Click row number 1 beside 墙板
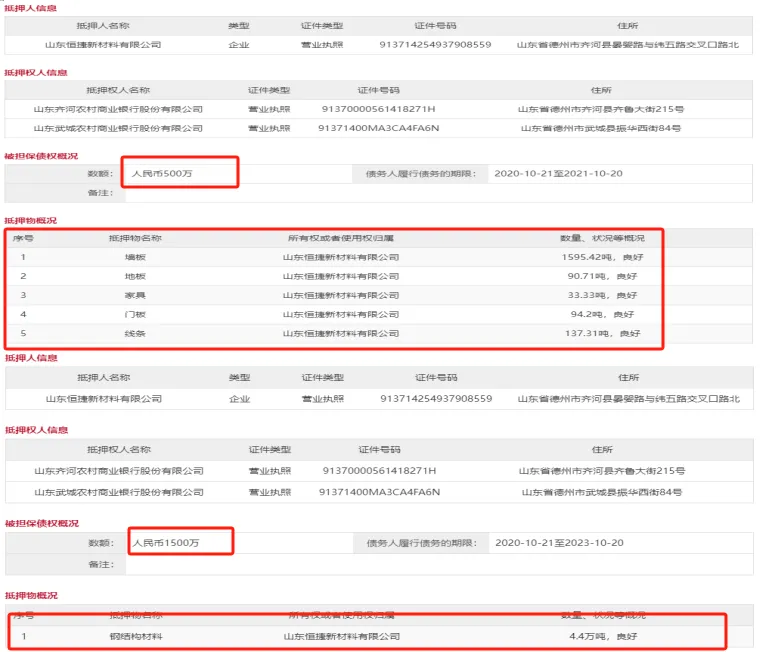The image size is (760, 652). [x=23, y=257]
